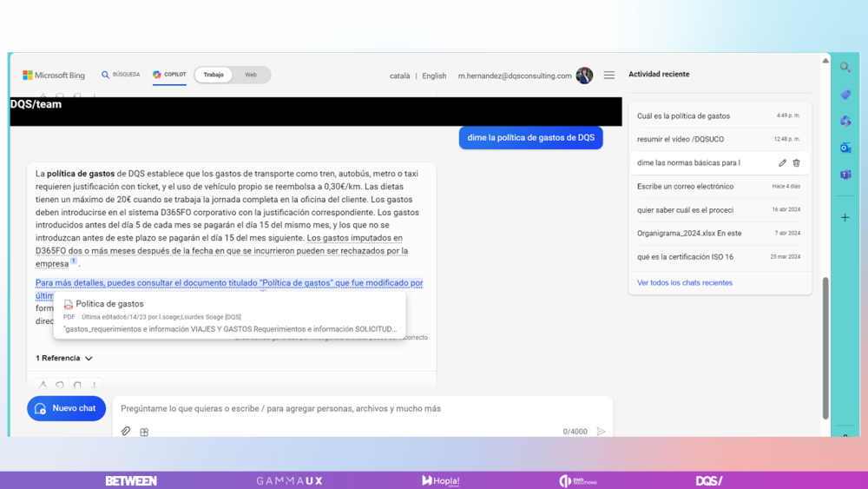Screen dimensions: 868x489
Task: Click the citation marker 1 after 'empresa'
Action: (73, 261)
